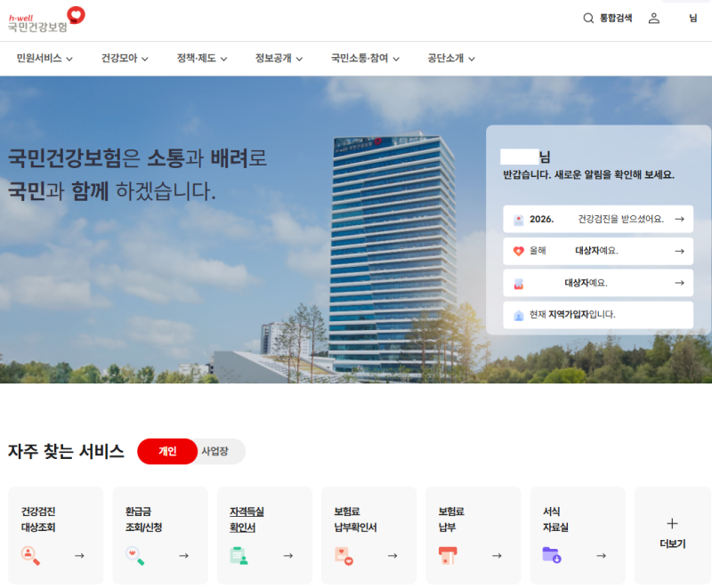Open 건강모아 menu label
The height and width of the screenshot is (588, 712).
[119, 58]
